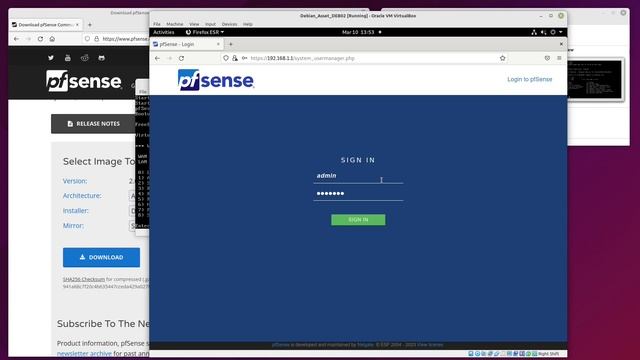Click RELEASE NOTES button on download page
Viewport: 640px width, 360px height.
(93, 124)
